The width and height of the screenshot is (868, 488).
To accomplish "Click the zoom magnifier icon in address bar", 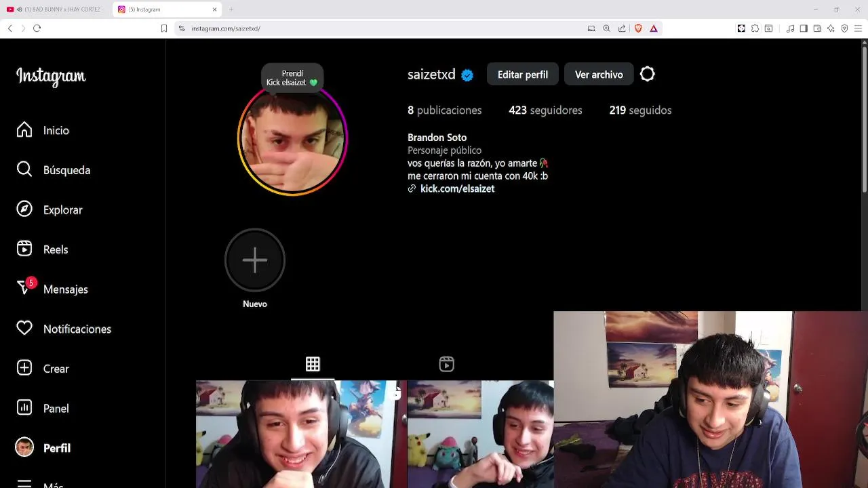I will pyautogui.click(x=607, y=28).
